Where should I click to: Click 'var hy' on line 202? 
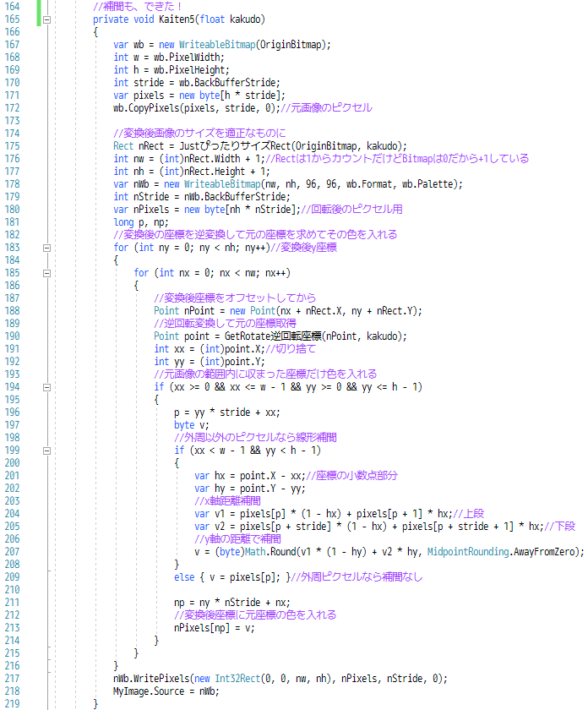pos(210,489)
